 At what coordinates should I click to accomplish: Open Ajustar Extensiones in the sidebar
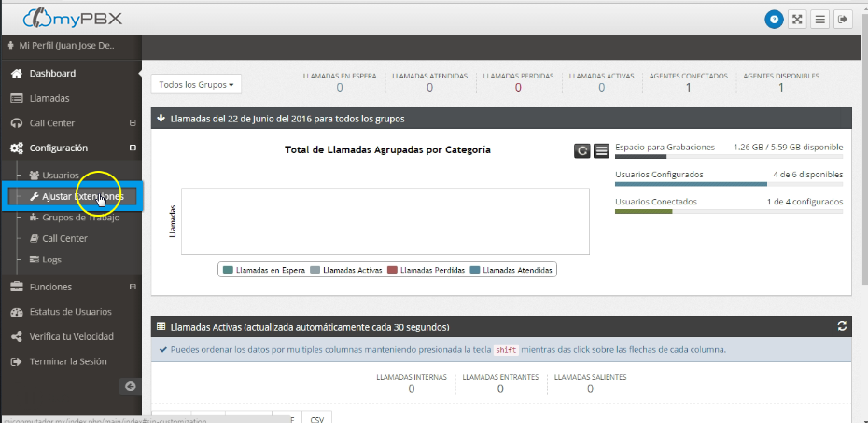[82, 197]
